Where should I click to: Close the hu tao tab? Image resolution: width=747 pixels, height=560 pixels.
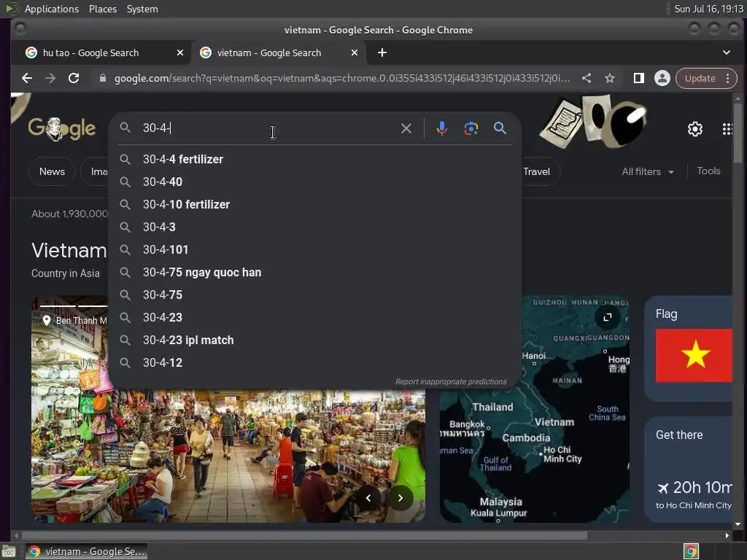click(180, 52)
